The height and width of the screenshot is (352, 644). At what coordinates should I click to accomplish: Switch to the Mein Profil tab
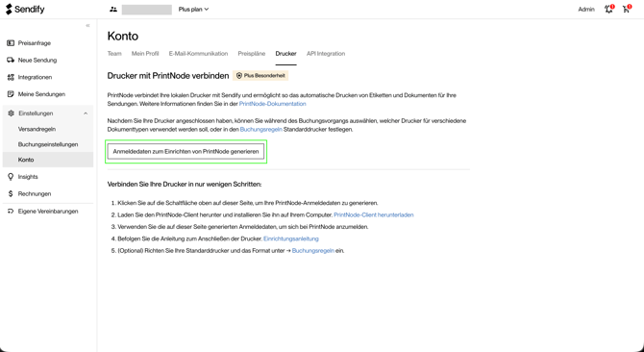tap(145, 54)
